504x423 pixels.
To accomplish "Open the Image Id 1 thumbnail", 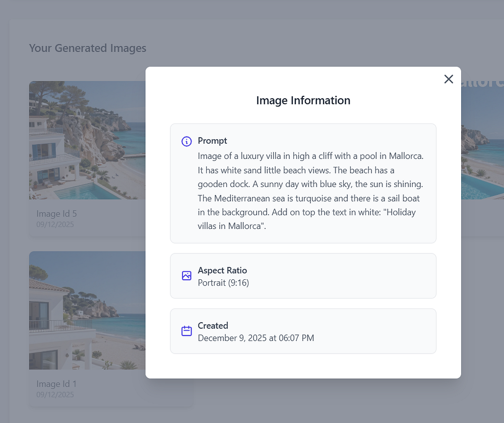I will click(87, 310).
